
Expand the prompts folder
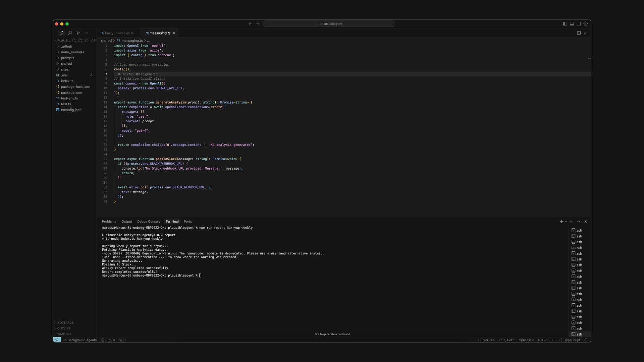pos(67,58)
